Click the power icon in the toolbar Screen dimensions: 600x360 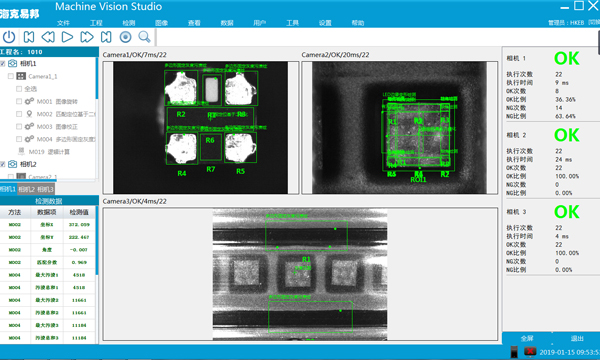click(9, 37)
